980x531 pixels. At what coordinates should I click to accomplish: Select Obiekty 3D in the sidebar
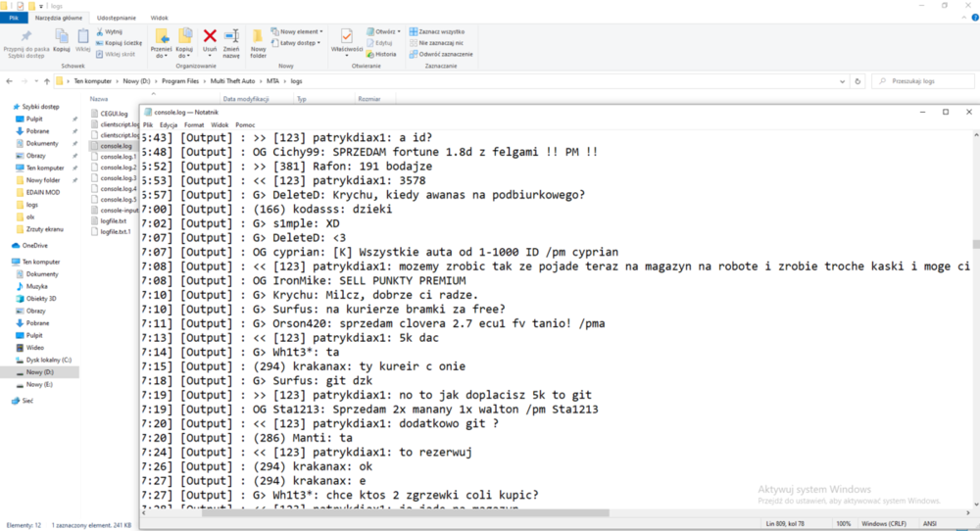click(40, 299)
